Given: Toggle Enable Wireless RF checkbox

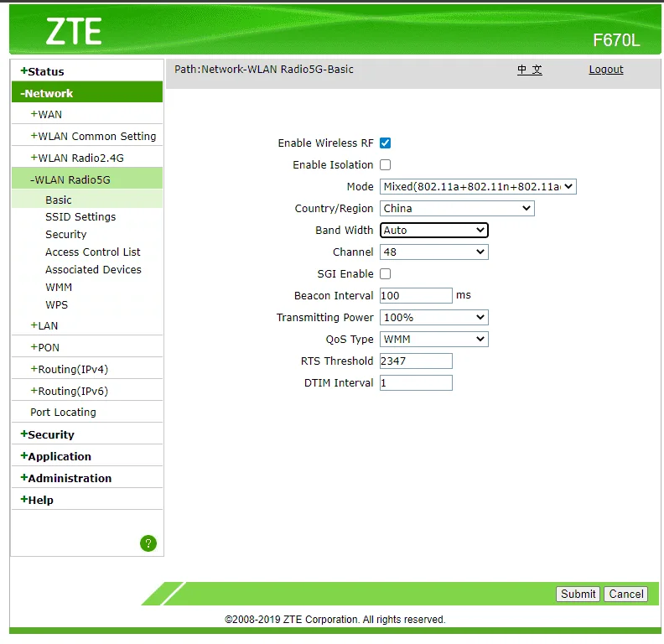Looking at the screenshot, I should pos(385,143).
